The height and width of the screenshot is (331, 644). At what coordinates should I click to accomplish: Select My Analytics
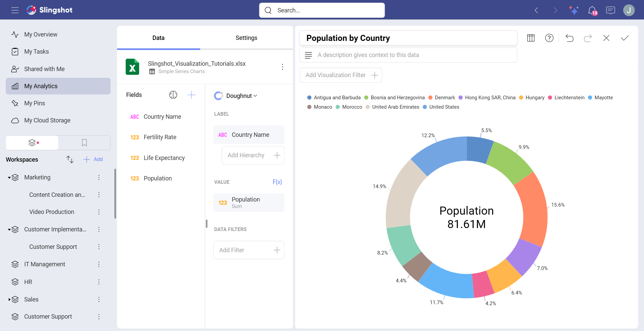tap(58, 86)
